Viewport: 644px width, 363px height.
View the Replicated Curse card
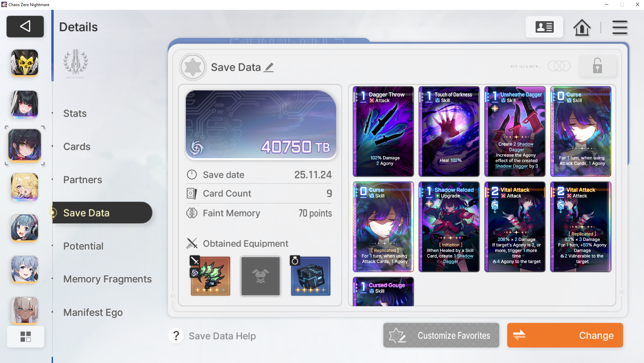383,227
